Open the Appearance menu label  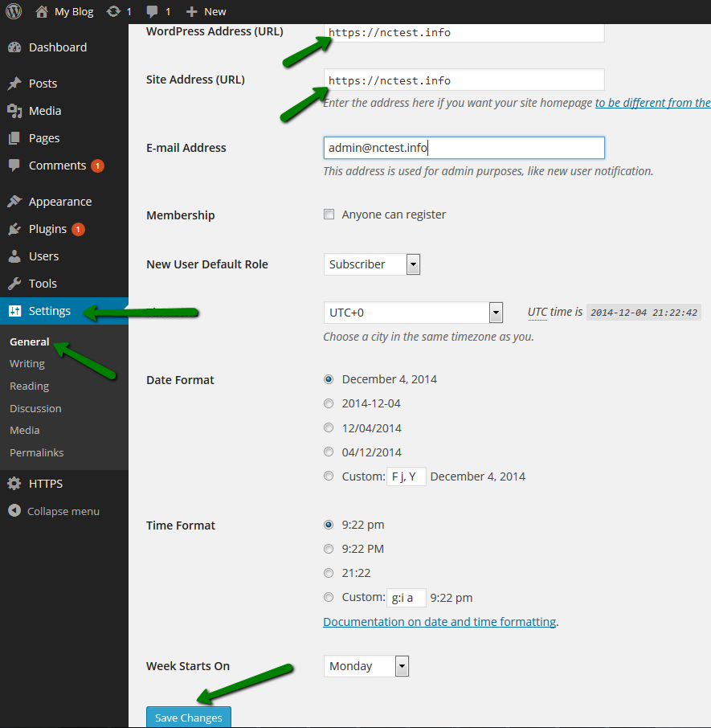click(60, 202)
